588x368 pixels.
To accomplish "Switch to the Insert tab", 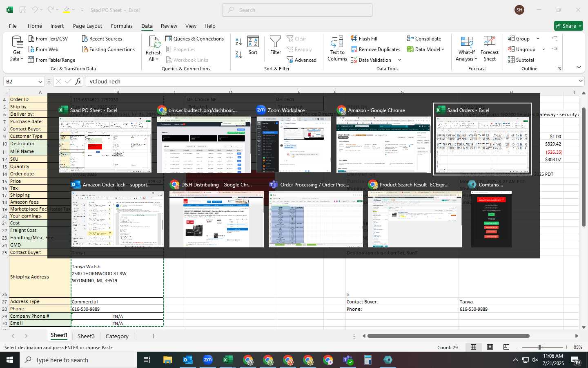I will click(57, 26).
